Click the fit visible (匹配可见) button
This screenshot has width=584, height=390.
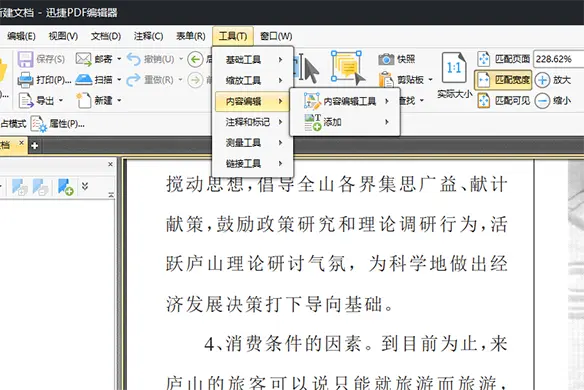504,101
